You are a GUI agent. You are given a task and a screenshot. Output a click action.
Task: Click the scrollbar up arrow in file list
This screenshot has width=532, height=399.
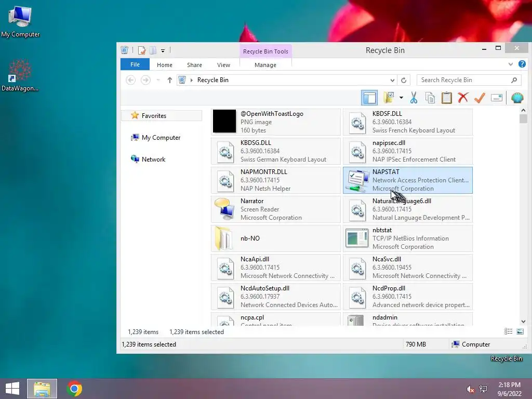pos(523,110)
